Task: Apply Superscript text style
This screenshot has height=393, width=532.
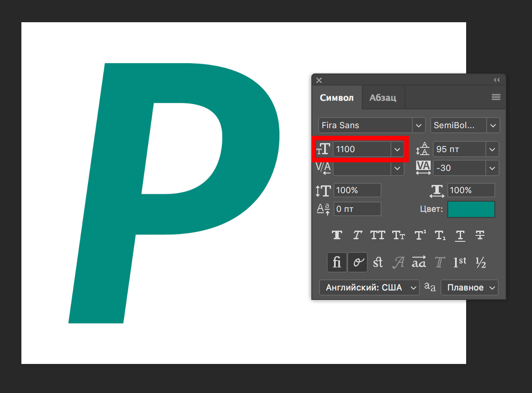Action: 420,235
